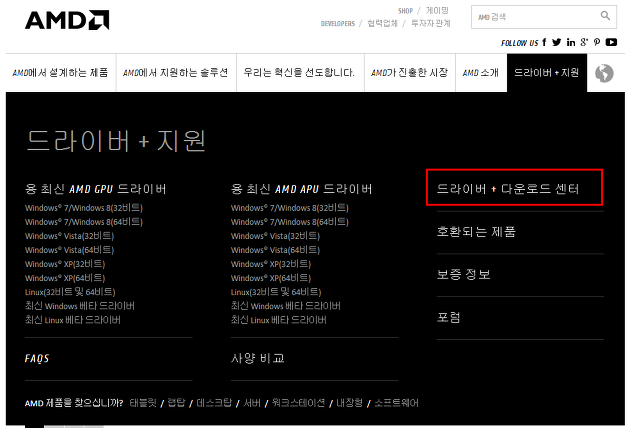Open the 태블릿 product link
The width and height of the screenshot is (628, 428).
point(143,403)
